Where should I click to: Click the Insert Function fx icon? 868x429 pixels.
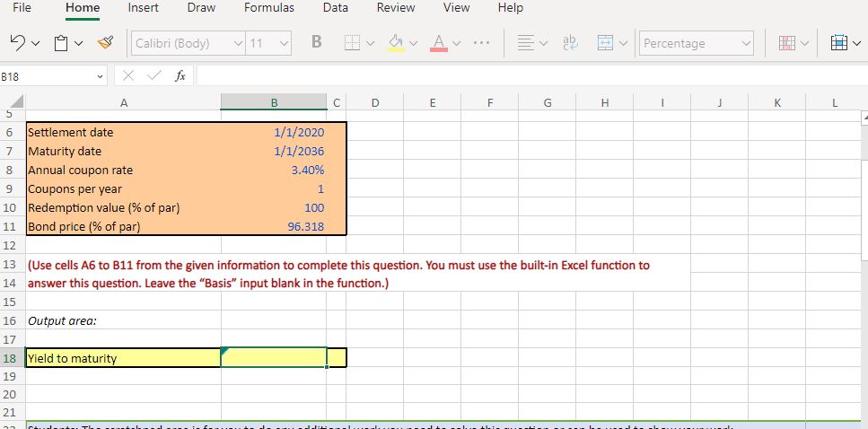point(180,77)
